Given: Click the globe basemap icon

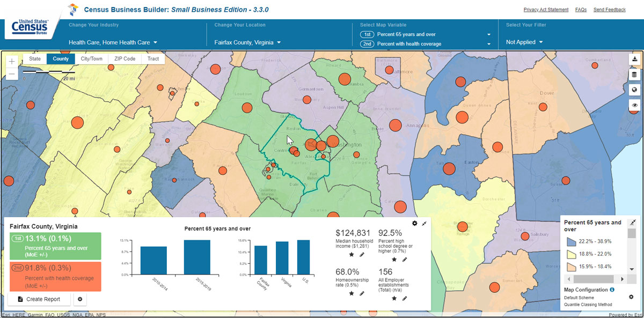Looking at the screenshot, I should [x=635, y=90].
